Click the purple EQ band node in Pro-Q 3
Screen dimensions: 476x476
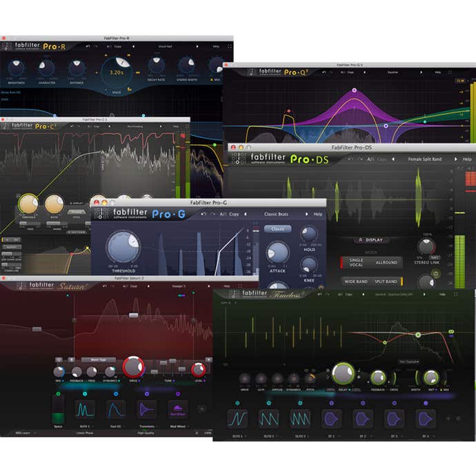coord(355,90)
